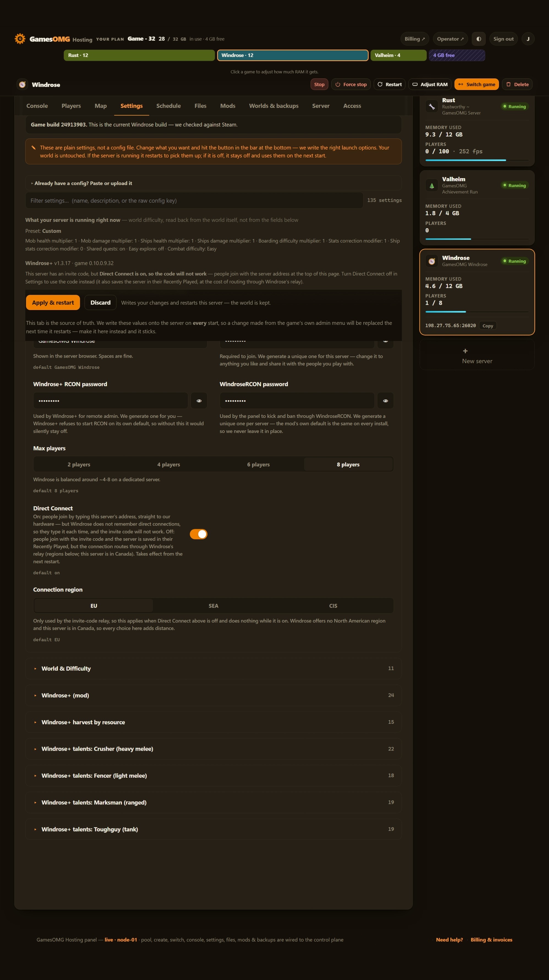Open the Schedule tab
549x980 pixels.
pos(168,106)
